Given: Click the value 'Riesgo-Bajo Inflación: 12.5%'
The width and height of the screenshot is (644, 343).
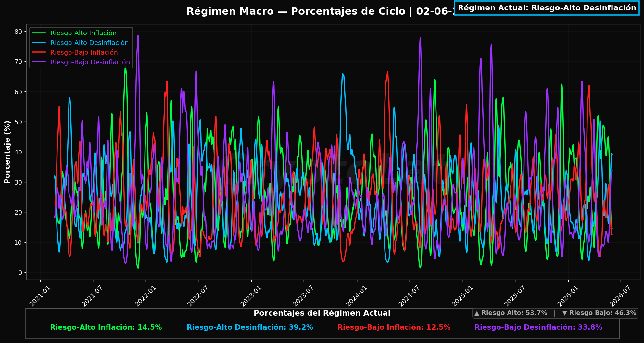Looking at the screenshot, I should click(394, 327).
